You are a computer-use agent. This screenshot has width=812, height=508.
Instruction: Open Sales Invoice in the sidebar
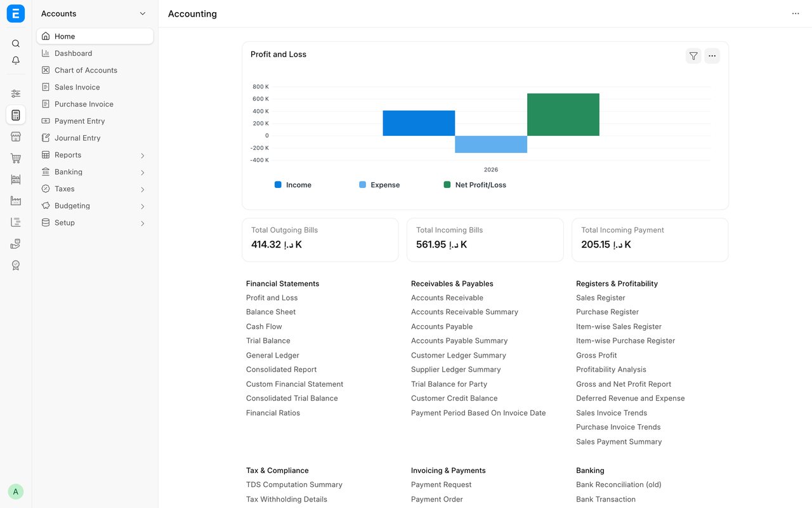[95, 87]
